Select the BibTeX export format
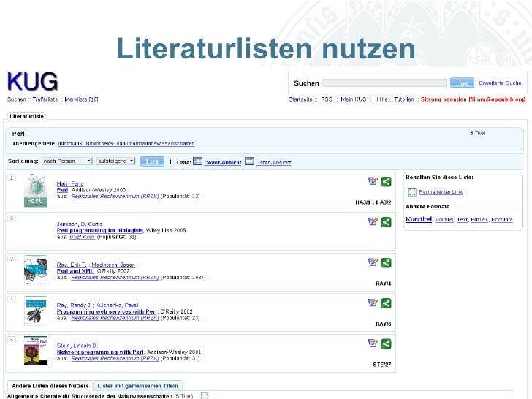Viewport: 532px width, 399px height. (x=479, y=219)
